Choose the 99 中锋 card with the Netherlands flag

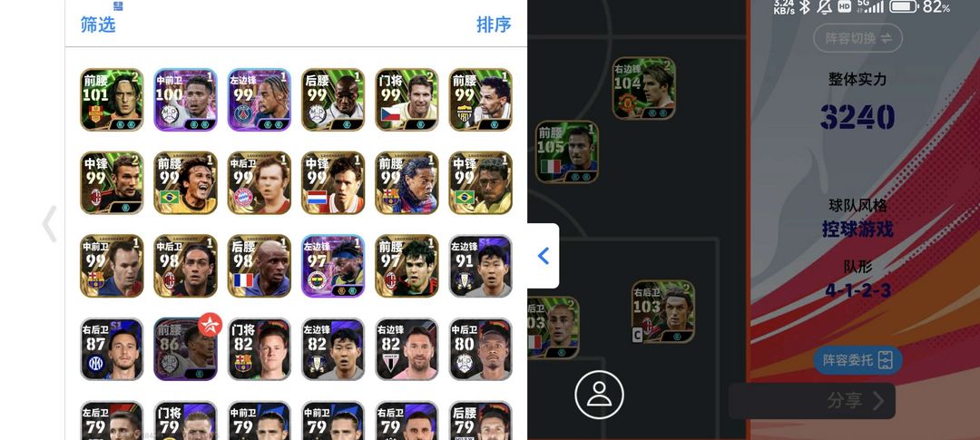[x=333, y=183]
